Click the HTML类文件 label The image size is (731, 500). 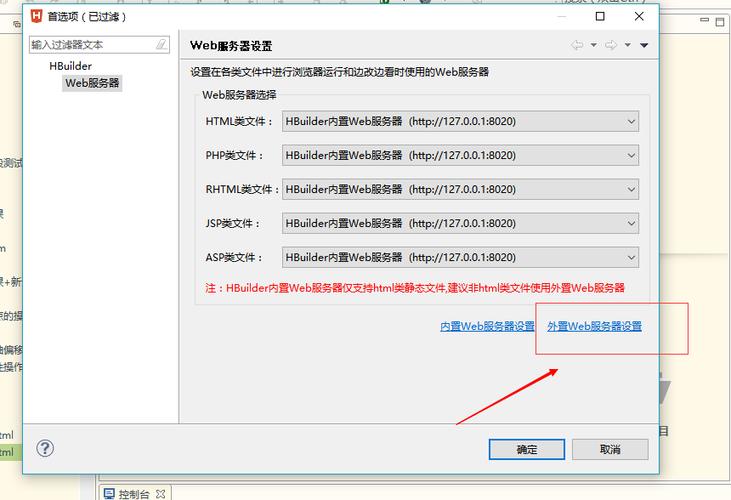coord(239,122)
